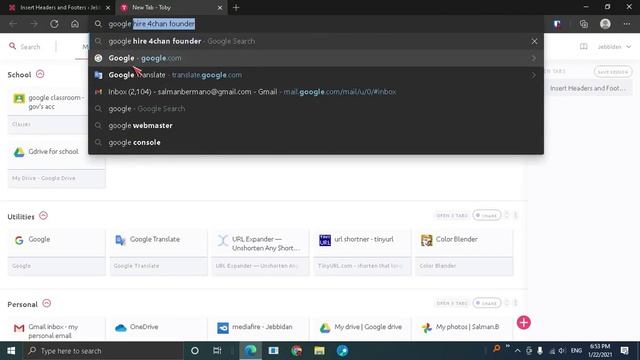Expand arrow on Google - google.com suggestion
640x360 pixels.
coord(533,58)
